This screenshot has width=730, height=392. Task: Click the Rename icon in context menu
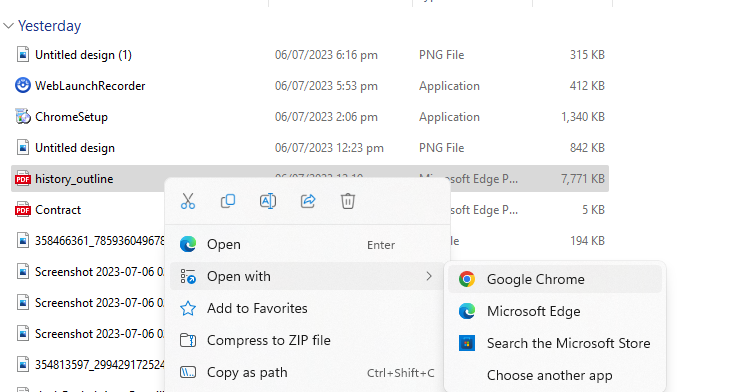268,202
